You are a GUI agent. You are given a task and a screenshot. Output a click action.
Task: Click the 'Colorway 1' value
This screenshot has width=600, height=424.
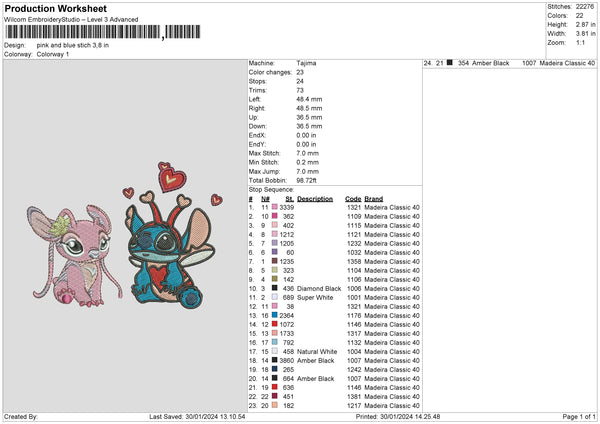click(x=53, y=54)
